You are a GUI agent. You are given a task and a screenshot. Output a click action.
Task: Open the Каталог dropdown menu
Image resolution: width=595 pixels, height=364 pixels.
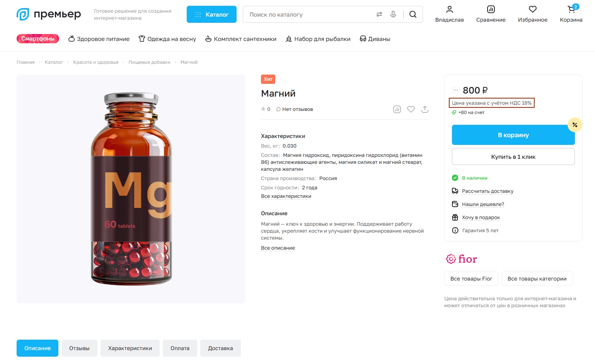[x=211, y=14]
